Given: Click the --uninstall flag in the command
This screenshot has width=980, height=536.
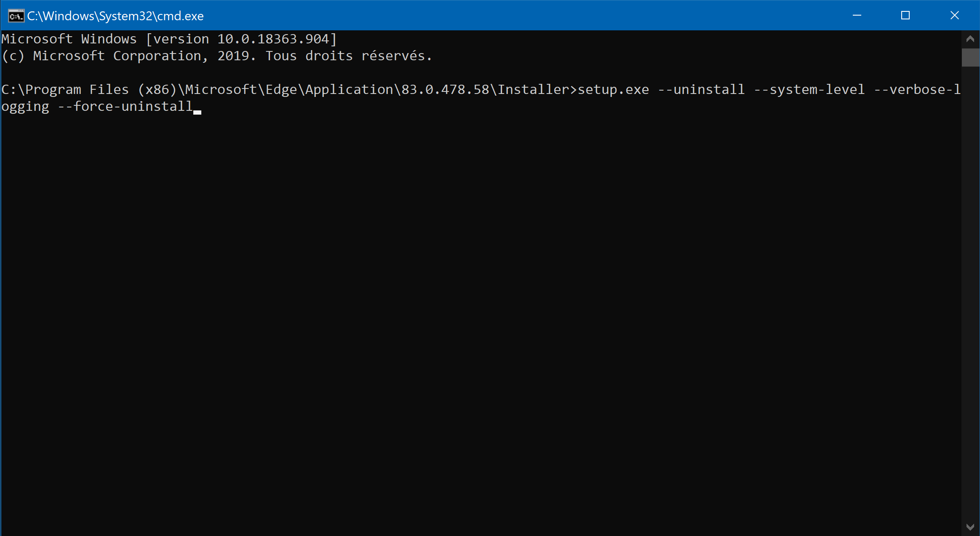Looking at the screenshot, I should [701, 90].
